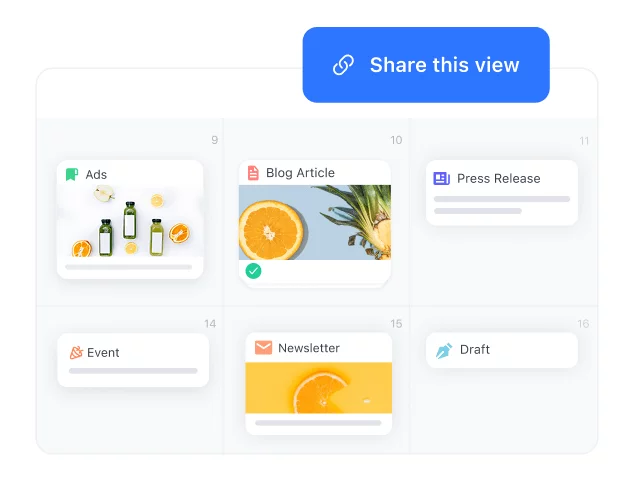Select day 15 in calendar
Screen dimensions: 633x477
396,324
